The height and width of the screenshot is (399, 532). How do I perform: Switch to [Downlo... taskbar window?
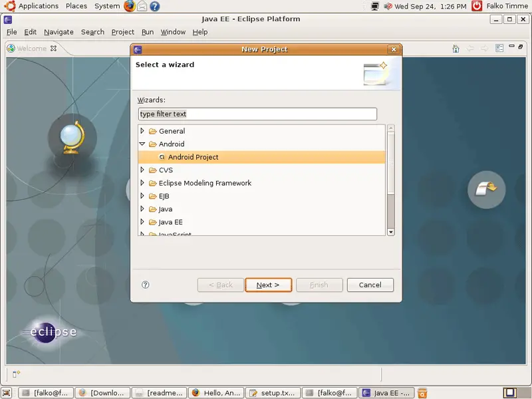(x=102, y=393)
